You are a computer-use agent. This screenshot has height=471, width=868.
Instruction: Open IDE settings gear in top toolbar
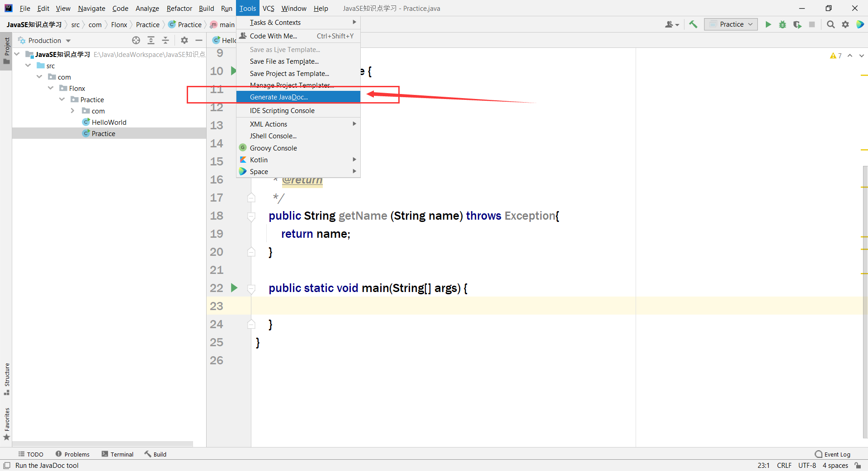pyautogui.click(x=845, y=24)
